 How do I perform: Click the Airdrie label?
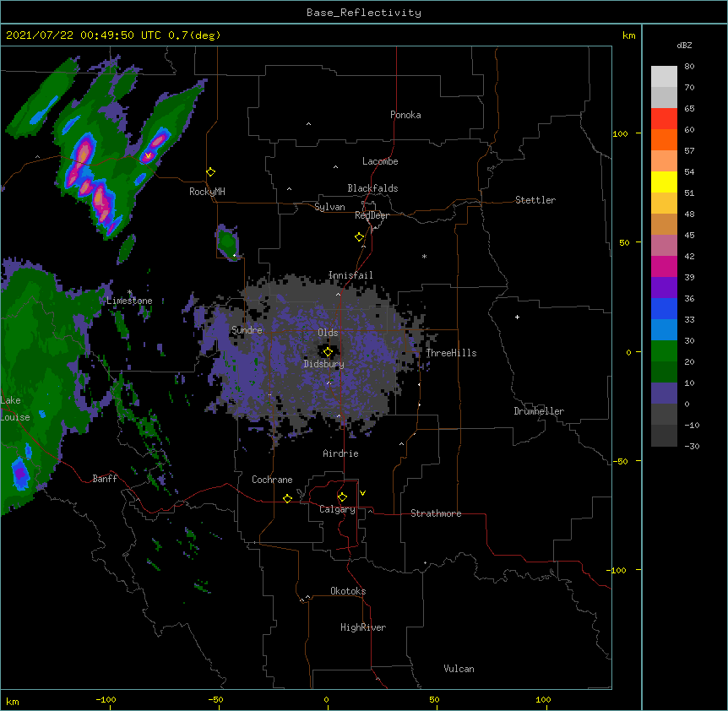coord(341,453)
